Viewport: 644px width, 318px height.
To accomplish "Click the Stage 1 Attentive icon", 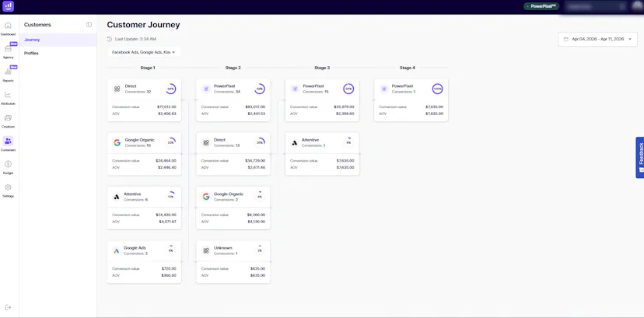I will pyautogui.click(x=117, y=197).
